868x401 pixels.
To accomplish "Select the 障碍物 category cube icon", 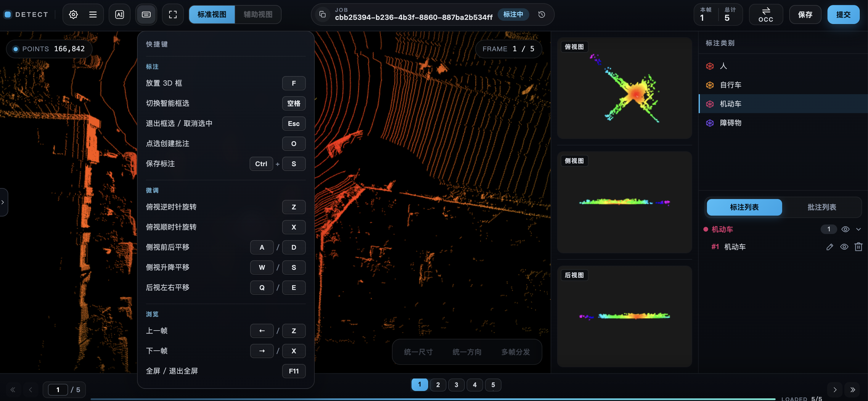I will pyautogui.click(x=710, y=123).
